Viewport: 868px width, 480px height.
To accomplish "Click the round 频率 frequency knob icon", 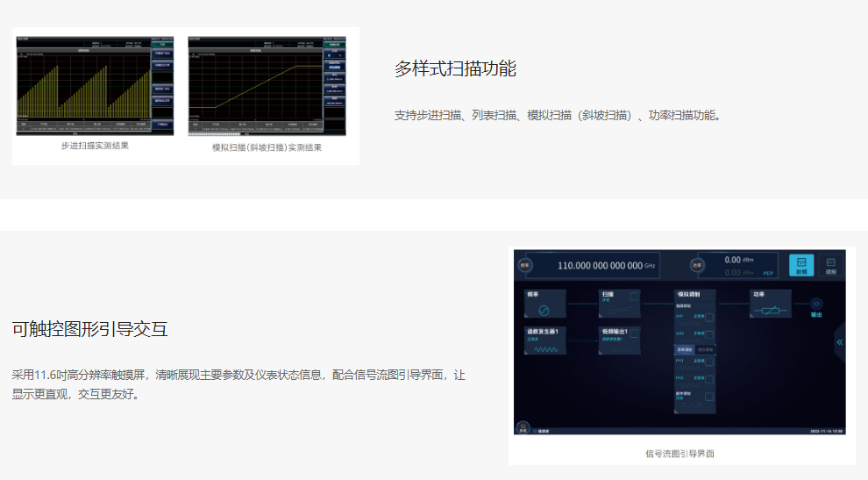I will click(x=525, y=264).
